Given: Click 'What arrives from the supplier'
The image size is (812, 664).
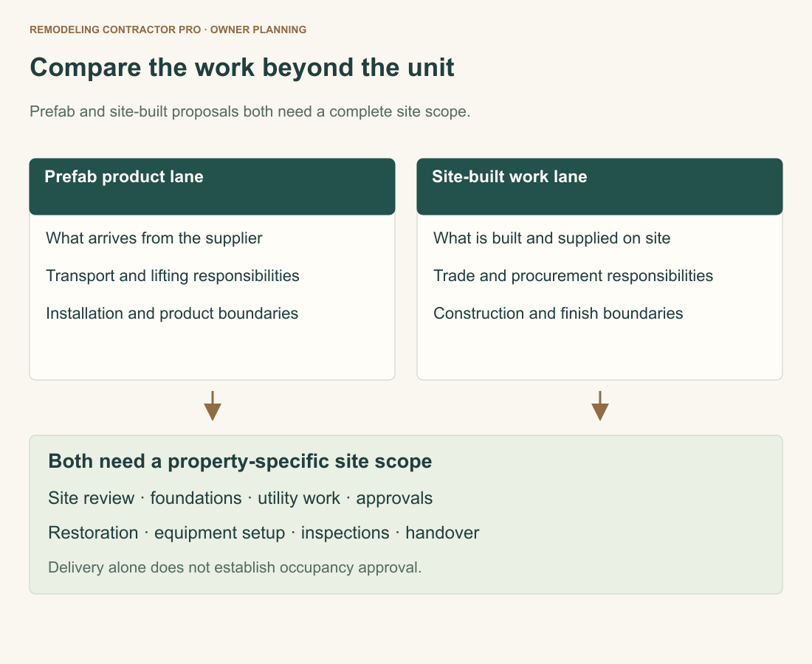Looking at the screenshot, I should [154, 238].
